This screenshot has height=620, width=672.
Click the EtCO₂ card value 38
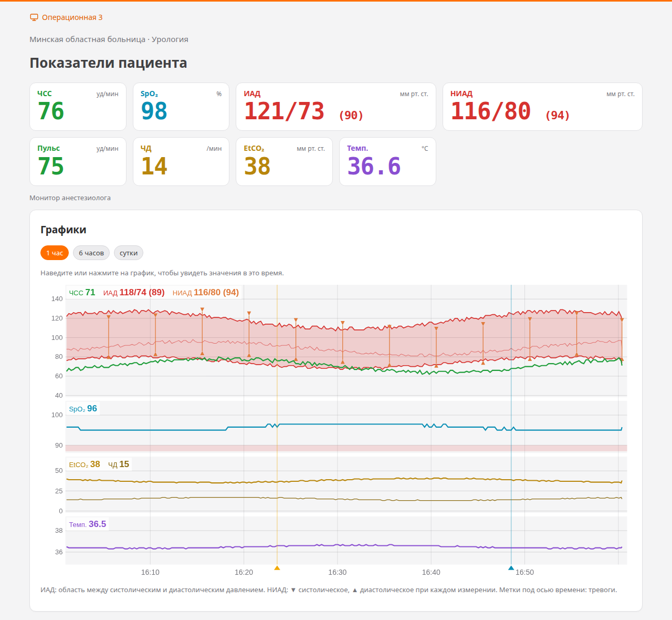click(x=257, y=167)
